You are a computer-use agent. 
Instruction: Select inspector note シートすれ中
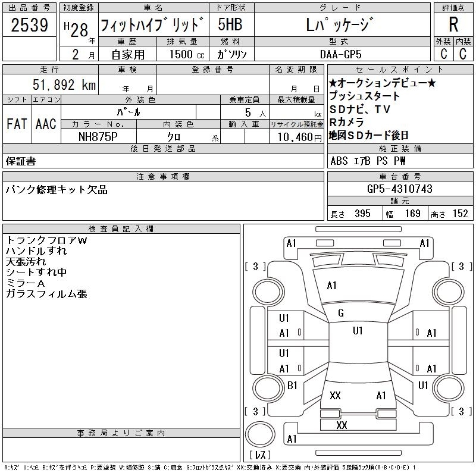(x=36, y=272)
